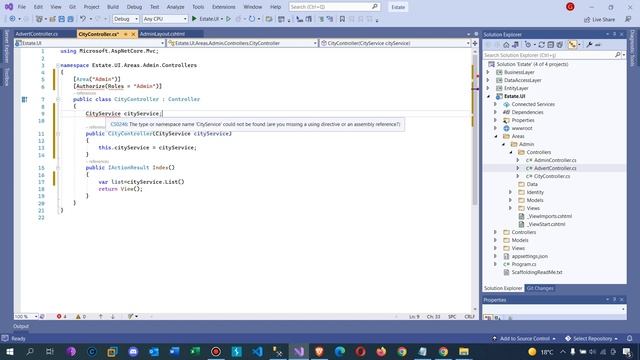
Task: Click the top Search (Ctrl+Q) box
Action: coord(335,7)
